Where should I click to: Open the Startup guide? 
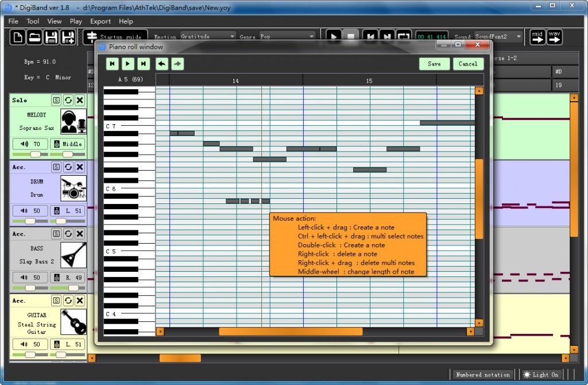pyautogui.click(x=114, y=36)
